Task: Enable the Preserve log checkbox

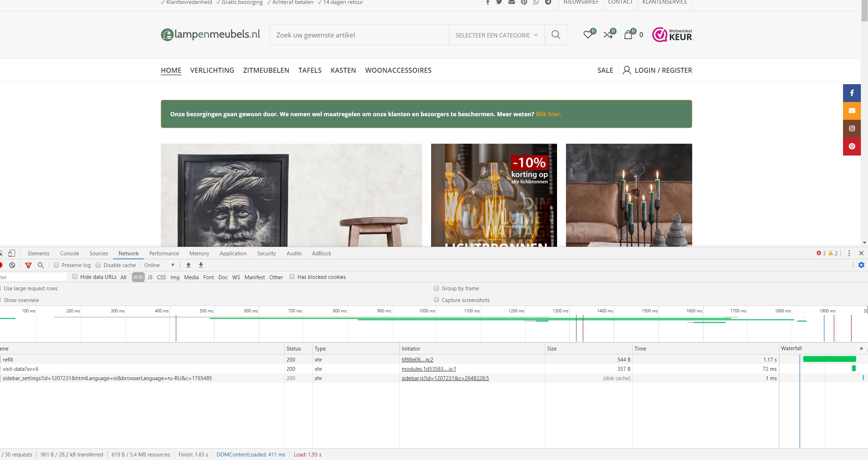Action: (x=56, y=265)
